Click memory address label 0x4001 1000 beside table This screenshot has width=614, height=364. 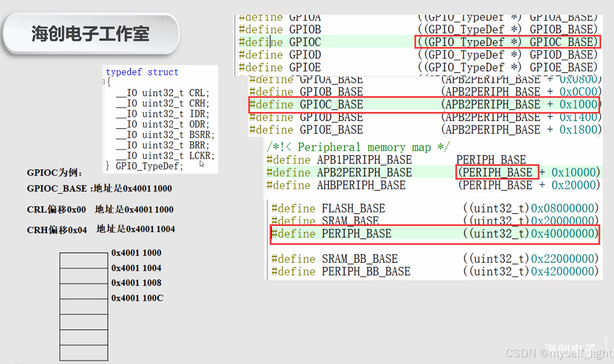(136, 253)
